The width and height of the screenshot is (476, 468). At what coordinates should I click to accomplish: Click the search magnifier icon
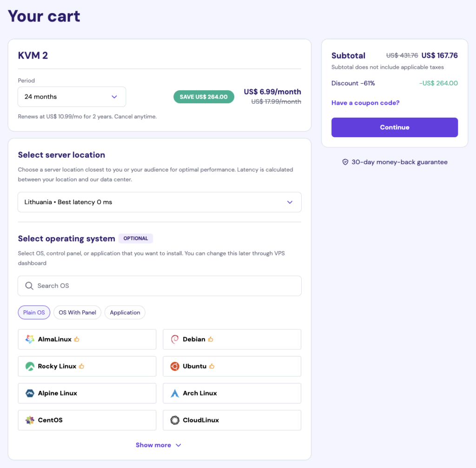[29, 286]
